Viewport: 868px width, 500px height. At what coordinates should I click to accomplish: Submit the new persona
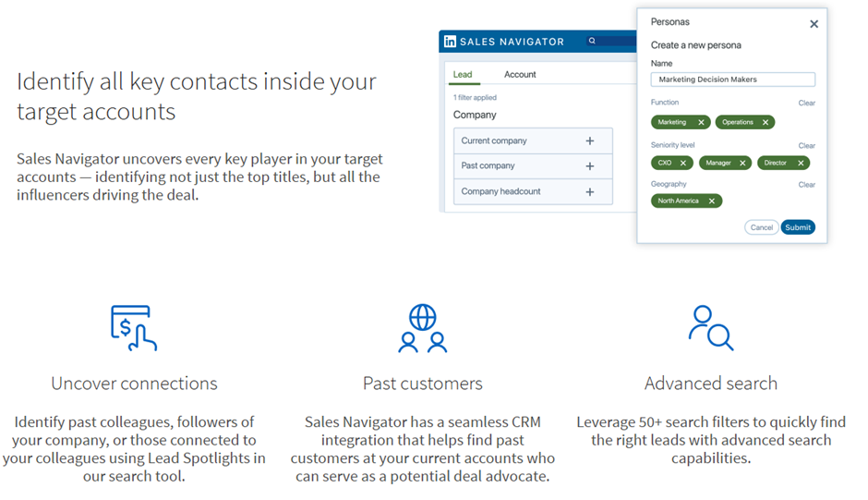(x=798, y=227)
